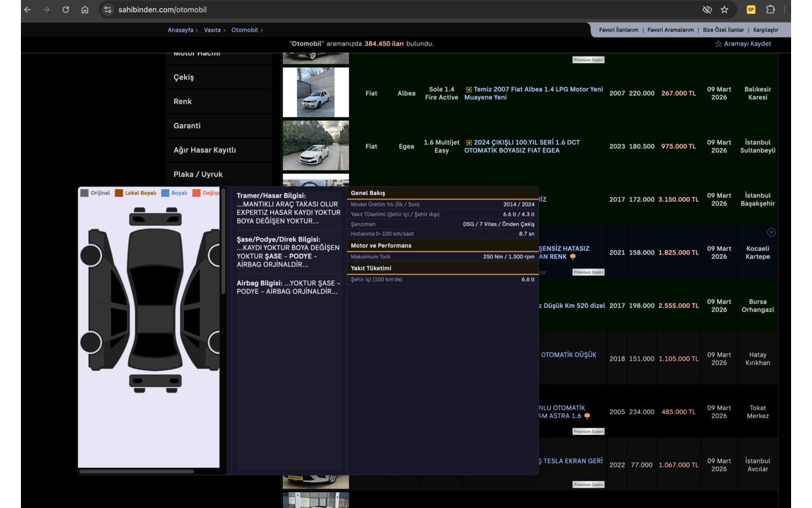
Task: Click the Tramer/Hasar Bilgisi heading
Action: 271,196
